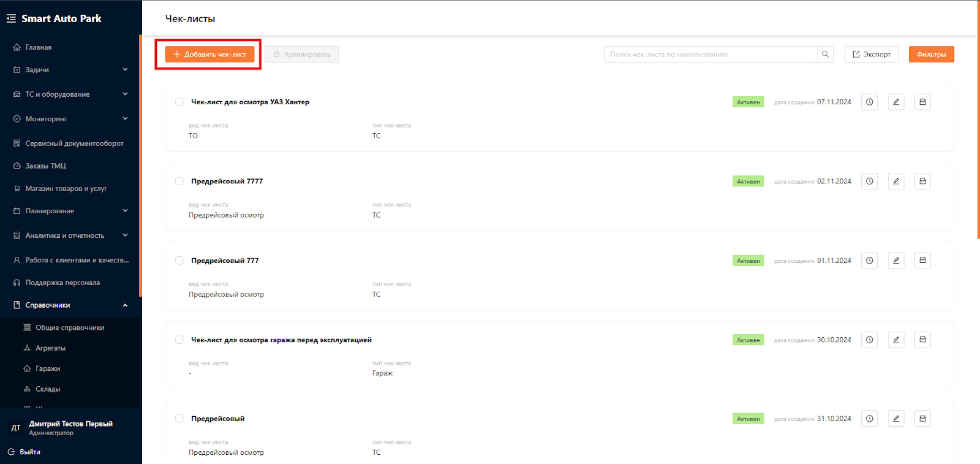Check the garage inspection checklist row checkbox

coord(179,340)
